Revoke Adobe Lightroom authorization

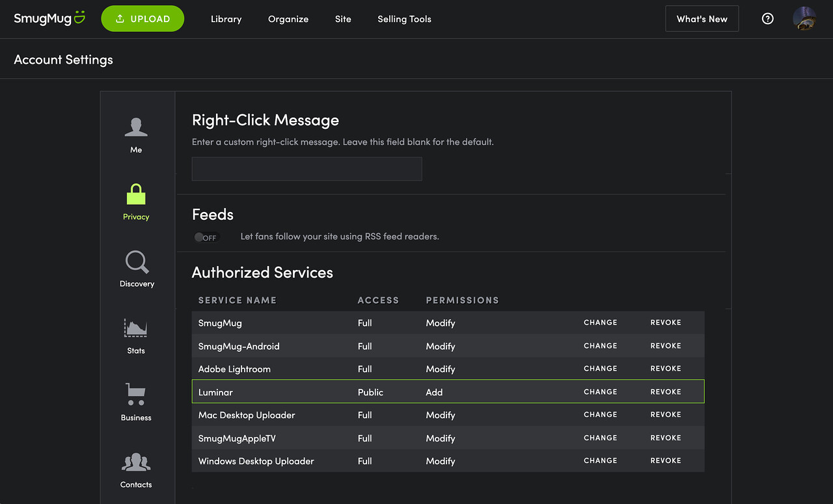[666, 369]
